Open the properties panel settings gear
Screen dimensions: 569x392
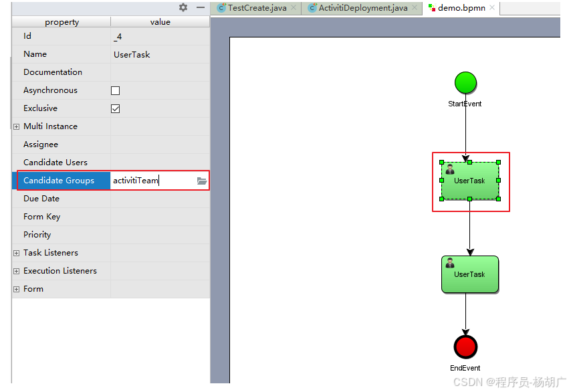[x=183, y=7]
